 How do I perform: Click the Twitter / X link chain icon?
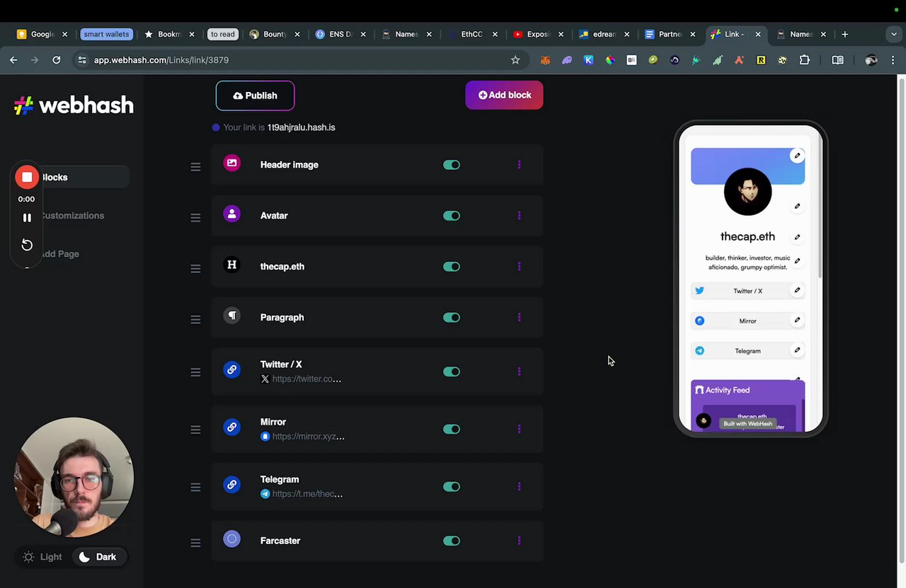coord(231,369)
